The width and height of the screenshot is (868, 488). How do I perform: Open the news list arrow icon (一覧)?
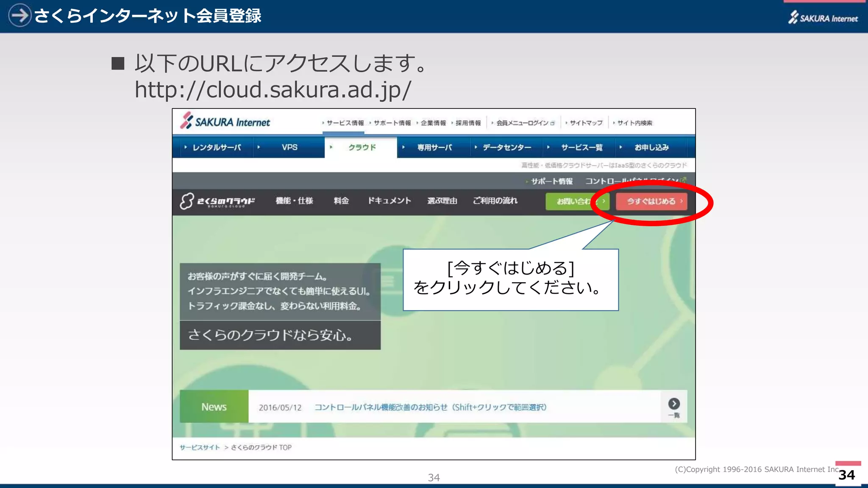[x=674, y=407]
